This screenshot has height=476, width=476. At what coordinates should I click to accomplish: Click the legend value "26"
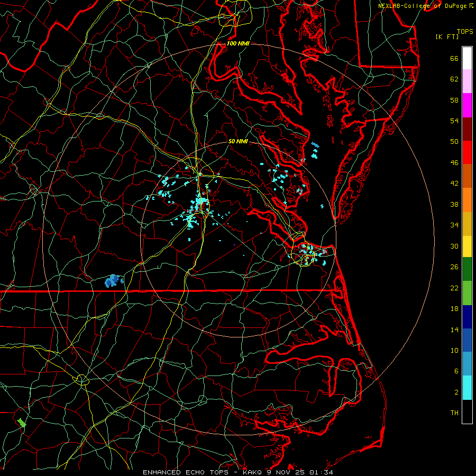(x=454, y=267)
